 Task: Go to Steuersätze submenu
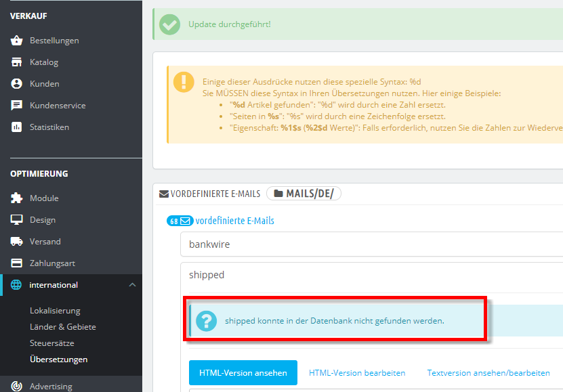click(x=52, y=343)
